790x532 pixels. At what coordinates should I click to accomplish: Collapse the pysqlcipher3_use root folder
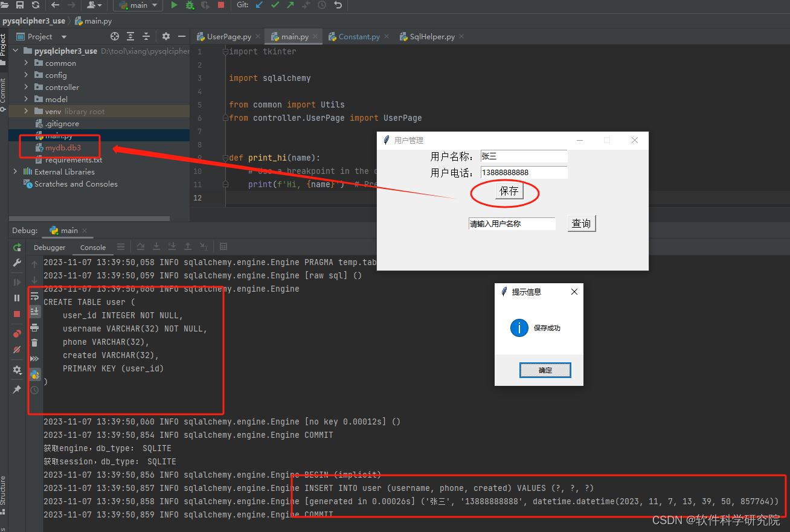tap(15, 51)
